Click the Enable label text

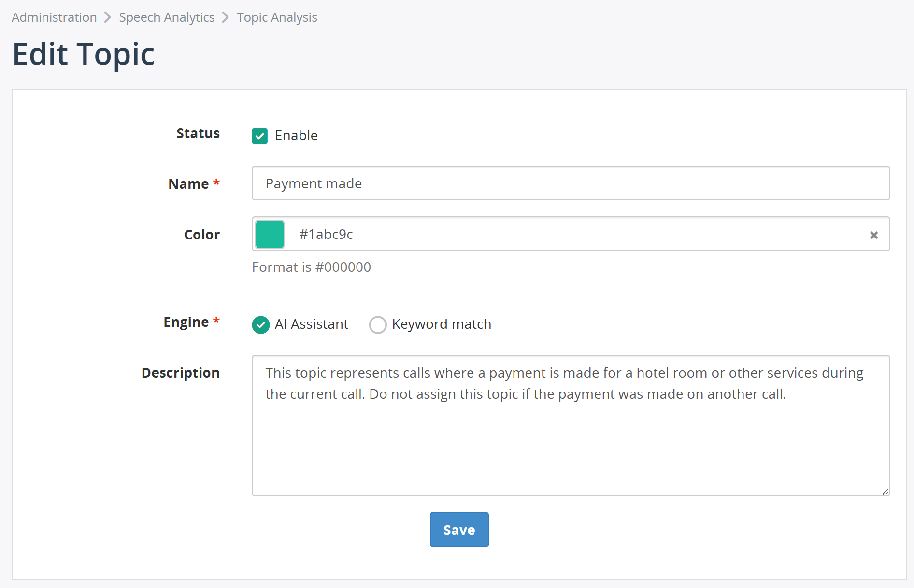(x=296, y=136)
